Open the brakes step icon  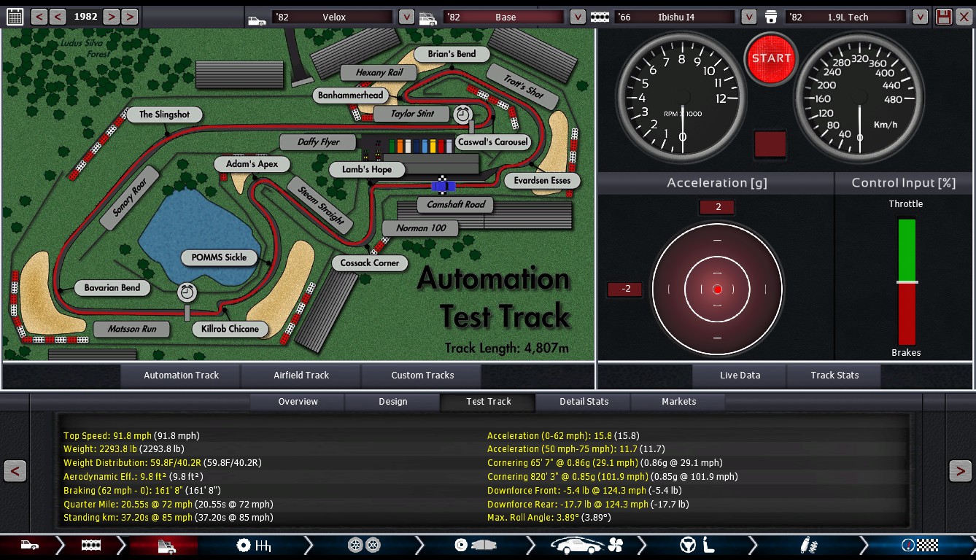point(476,545)
